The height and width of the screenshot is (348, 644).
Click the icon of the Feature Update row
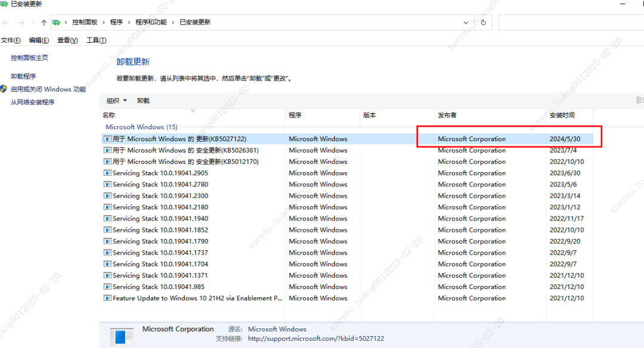point(107,299)
